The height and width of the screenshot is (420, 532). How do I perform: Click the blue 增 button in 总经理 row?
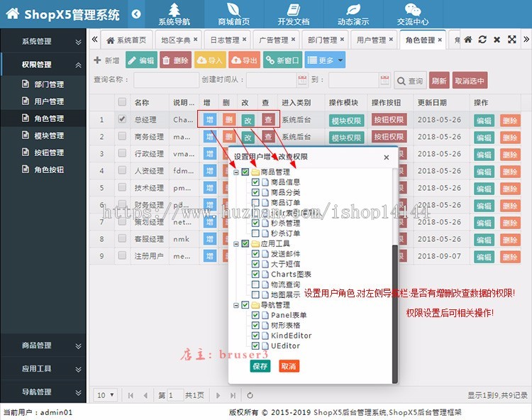coord(210,119)
